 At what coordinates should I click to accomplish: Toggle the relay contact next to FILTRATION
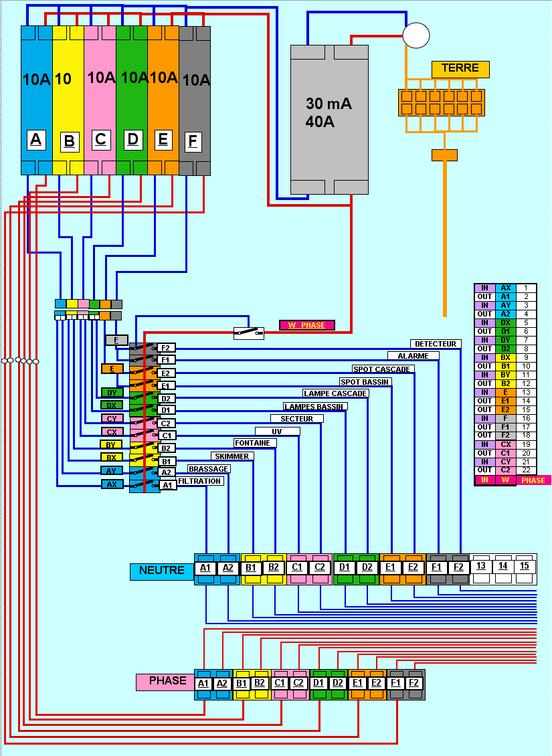(x=143, y=486)
